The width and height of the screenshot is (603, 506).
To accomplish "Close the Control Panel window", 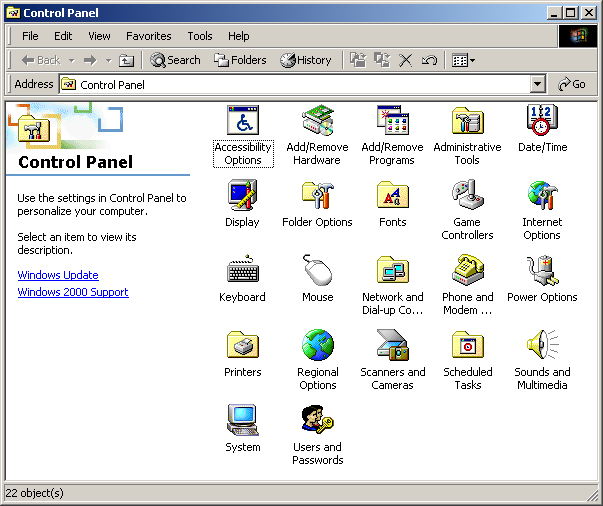I will (589, 13).
